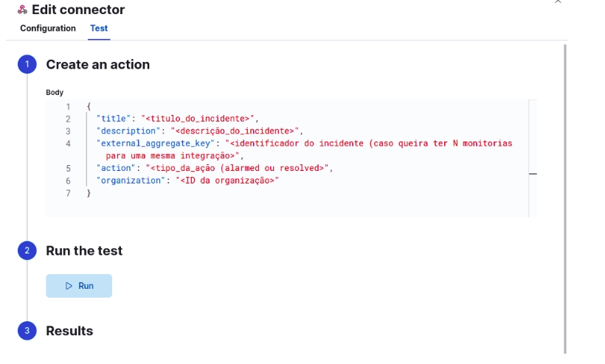Click line number 7 in the editor gutter
Screen dimensions: 605x364
point(68,194)
